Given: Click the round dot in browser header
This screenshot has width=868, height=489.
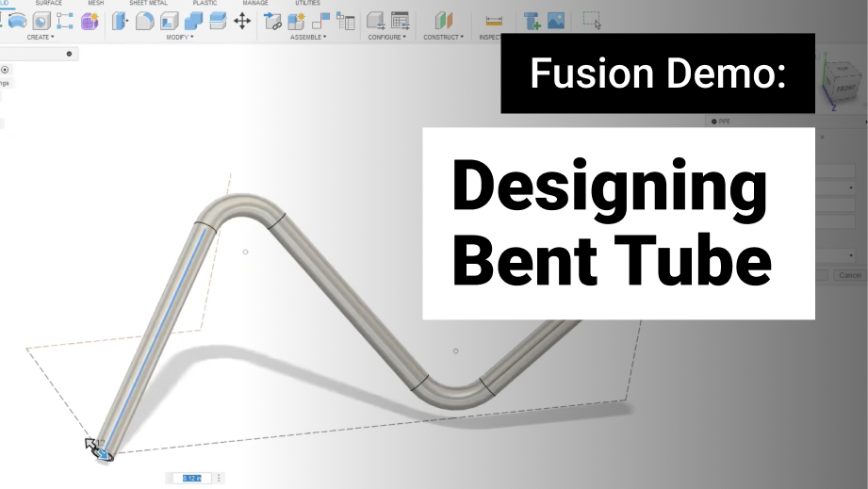Looking at the screenshot, I should pyautogui.click(x=69, y=54).
